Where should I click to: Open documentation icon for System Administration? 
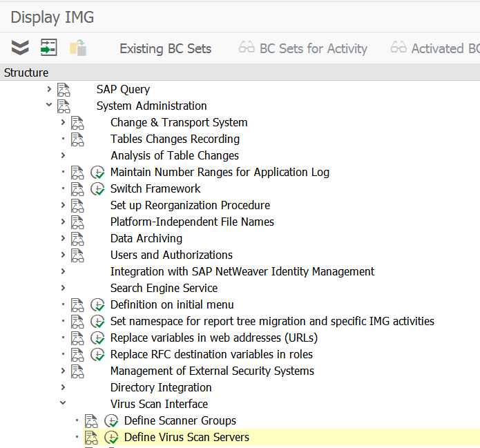64,106
